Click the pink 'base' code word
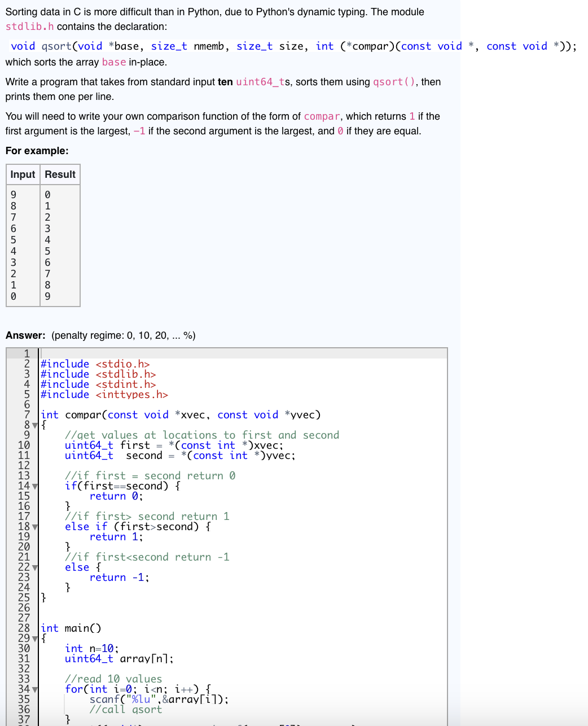Viewport: 588px width, 726px height. click(x=114, y=62)
